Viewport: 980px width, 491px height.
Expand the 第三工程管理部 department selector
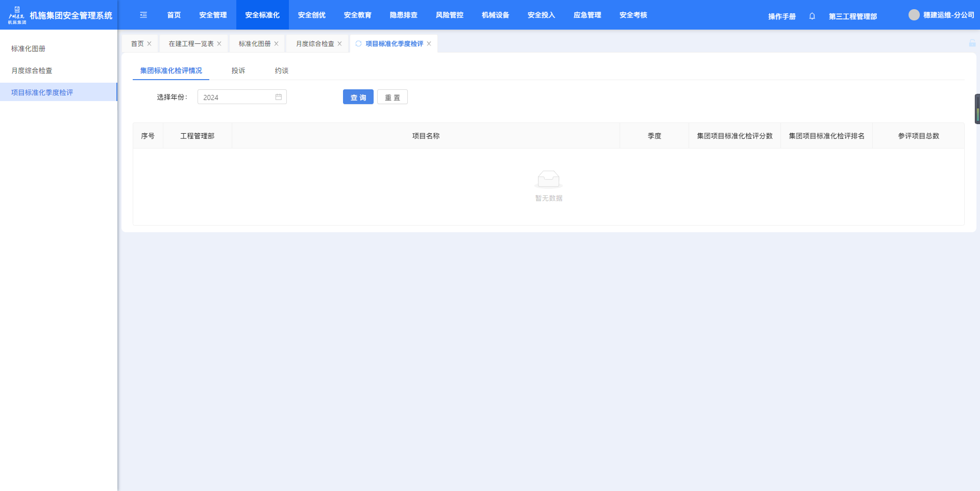[852, 16]
